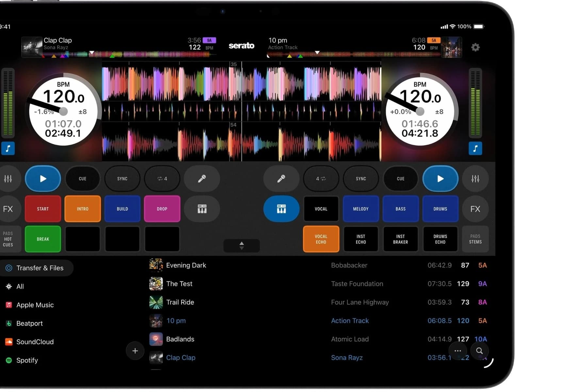This screenshot has height=392, width=588.
Task: Tap left deck music note key button
Action: (x=8, y=148)
